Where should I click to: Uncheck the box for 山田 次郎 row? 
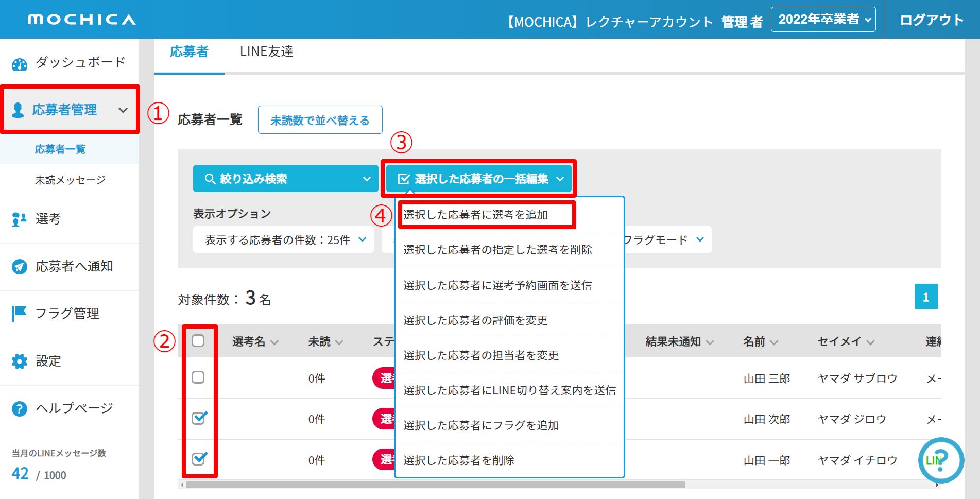pos(199,418)
